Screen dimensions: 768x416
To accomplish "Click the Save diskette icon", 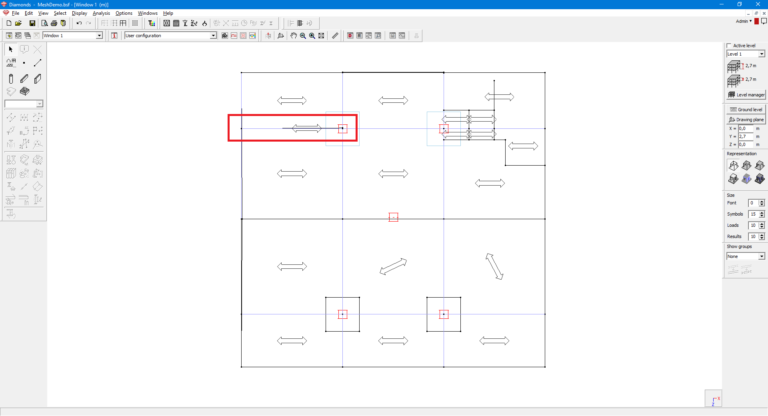I will click(32, 23).
